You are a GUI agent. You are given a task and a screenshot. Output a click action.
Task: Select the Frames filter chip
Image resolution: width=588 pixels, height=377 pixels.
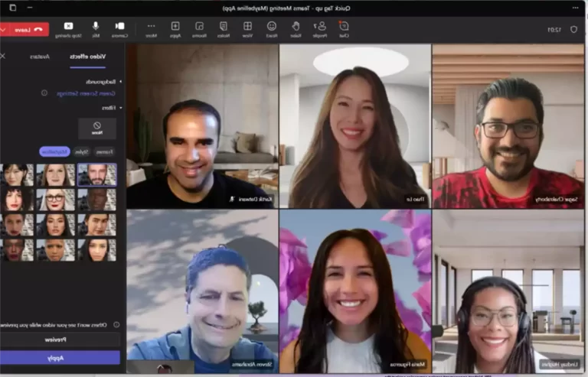coord(104,151)
